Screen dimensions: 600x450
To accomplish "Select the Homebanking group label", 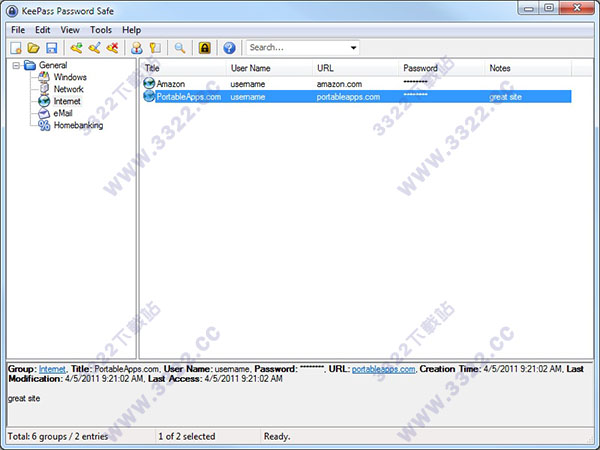I will click(x=78, y=125).
